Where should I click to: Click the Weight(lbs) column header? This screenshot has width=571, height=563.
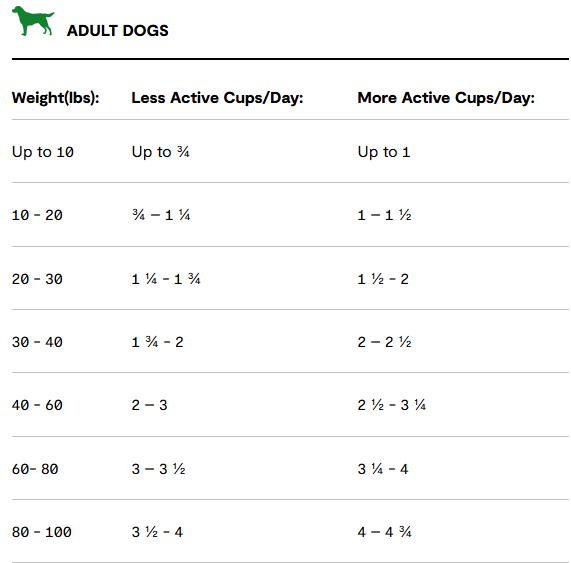tap(56, 98)
